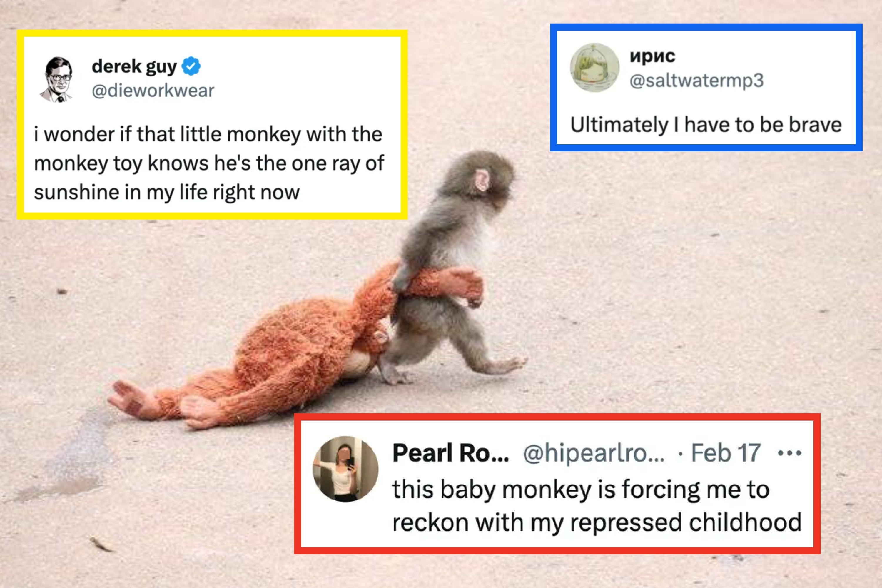Screen dimensions: 882x588
Task: Select the 'repressed childhood' tweet text
Action: pyautogui.click(x=596, y=505)
